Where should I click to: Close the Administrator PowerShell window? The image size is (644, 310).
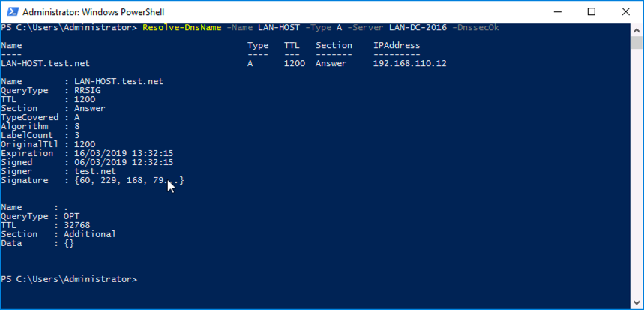[x=625, y=11]
